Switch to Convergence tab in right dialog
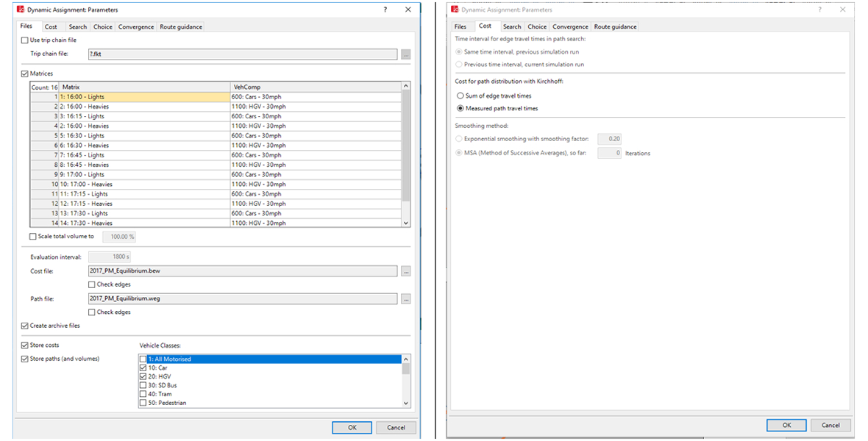The width and height of the screenshot is (868, 441). [x=570, y=26]
